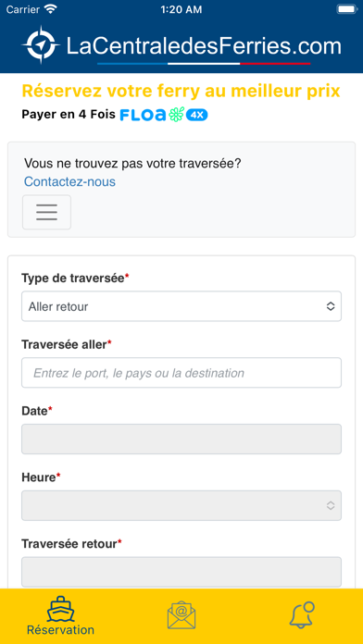Screen dimensions: 363x644
Task: Tap the Payer en 4 Fois text
Action: point(69,115)
